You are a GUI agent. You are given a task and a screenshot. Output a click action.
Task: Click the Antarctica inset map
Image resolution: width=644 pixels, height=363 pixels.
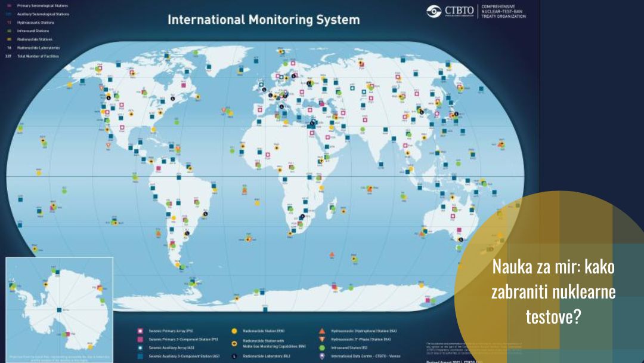(x=60, y=309)
